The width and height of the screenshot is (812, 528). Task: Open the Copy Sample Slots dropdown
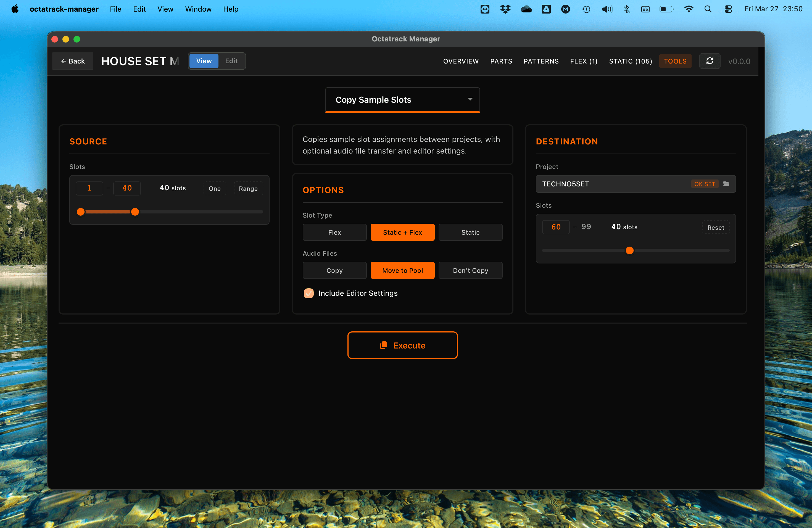[x=403, y=100]
